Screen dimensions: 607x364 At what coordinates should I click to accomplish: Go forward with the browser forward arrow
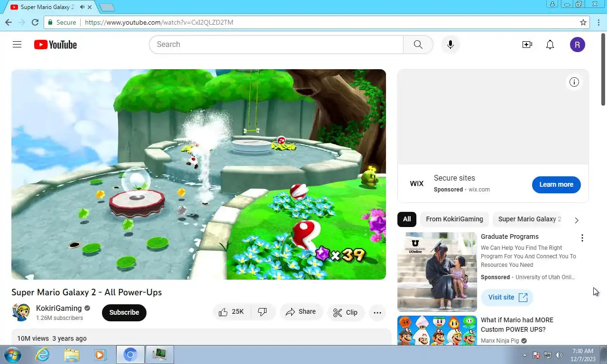(22, 22)
